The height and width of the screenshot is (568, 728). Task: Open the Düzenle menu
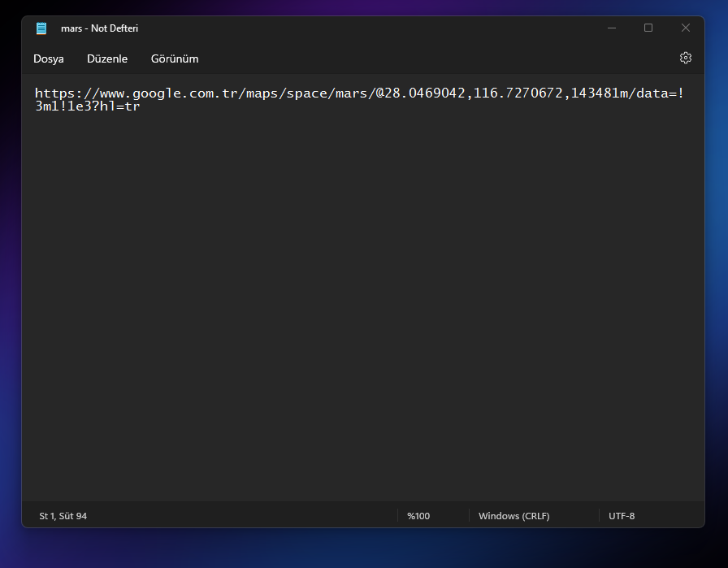click(107, 59)
